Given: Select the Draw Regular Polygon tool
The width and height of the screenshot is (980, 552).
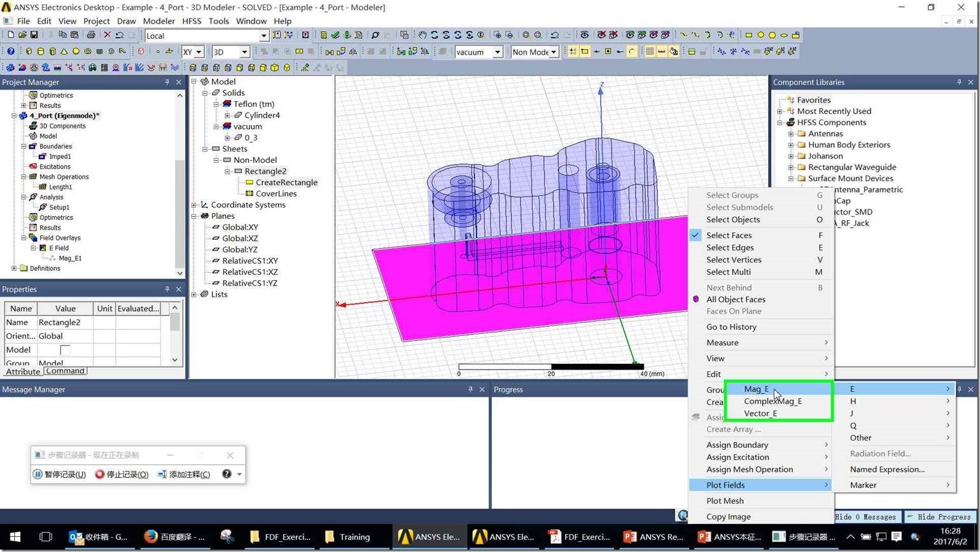Looking at the screenshot, I should coord(772,35).
